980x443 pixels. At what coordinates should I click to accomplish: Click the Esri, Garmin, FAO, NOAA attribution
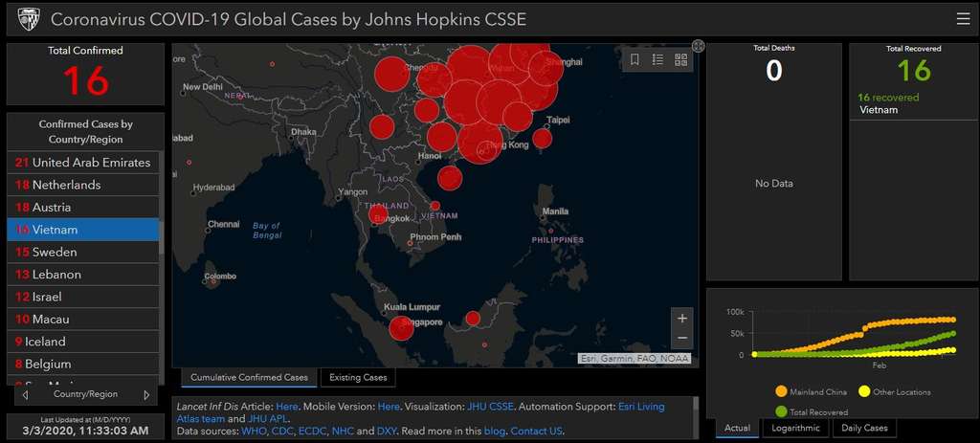coord(635,359)
